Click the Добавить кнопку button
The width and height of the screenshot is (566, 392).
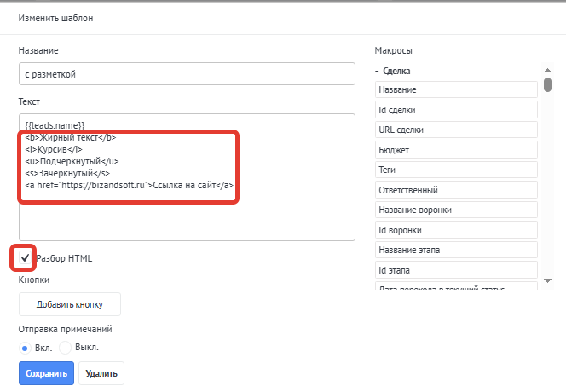tap(70, 304)
